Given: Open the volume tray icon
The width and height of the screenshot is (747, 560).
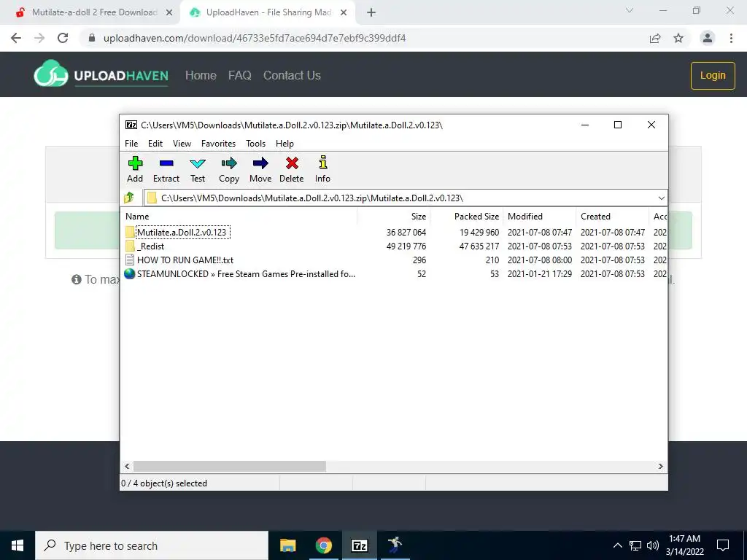Looking at the screenshot, I should pos(653,545).
